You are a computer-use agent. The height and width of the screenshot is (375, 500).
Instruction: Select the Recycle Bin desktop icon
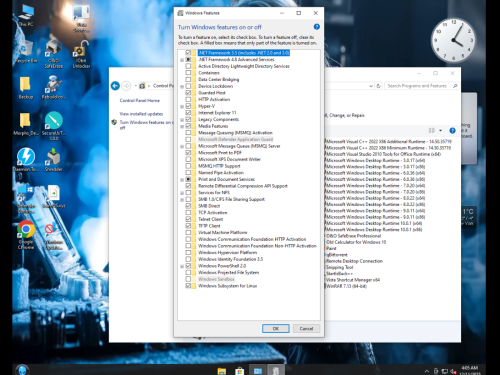(26, 52)
